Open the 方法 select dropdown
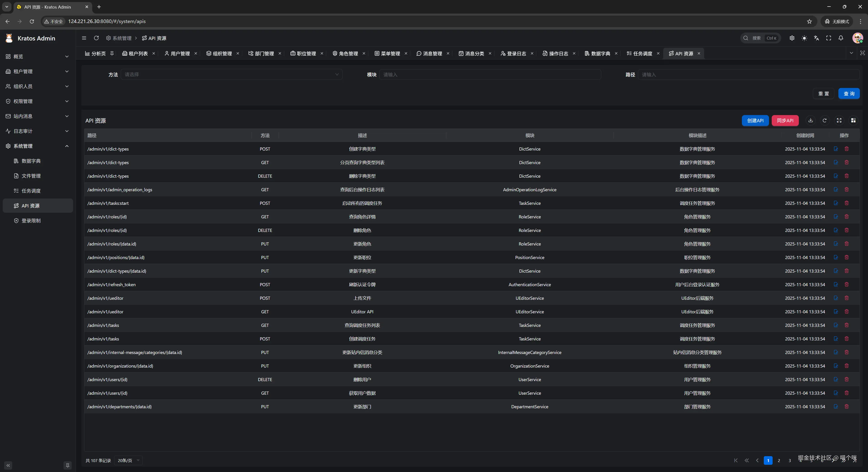Screen dimensions: 868x472 [x=231, y=74]
